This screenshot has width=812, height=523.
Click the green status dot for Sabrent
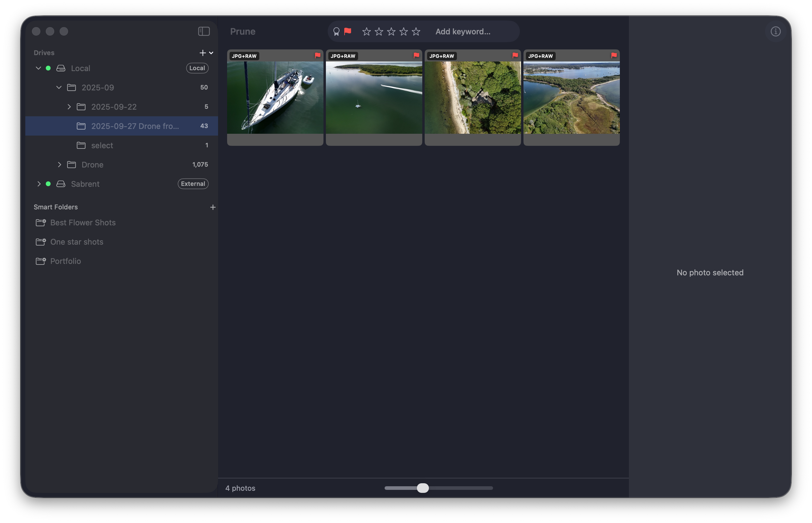pos(48,184)
